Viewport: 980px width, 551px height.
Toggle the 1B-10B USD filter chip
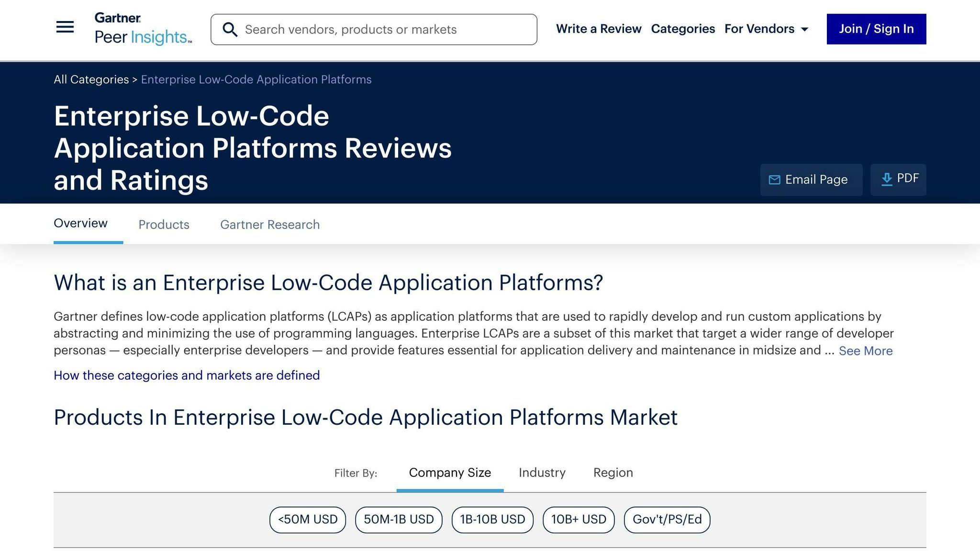[492, 519]
